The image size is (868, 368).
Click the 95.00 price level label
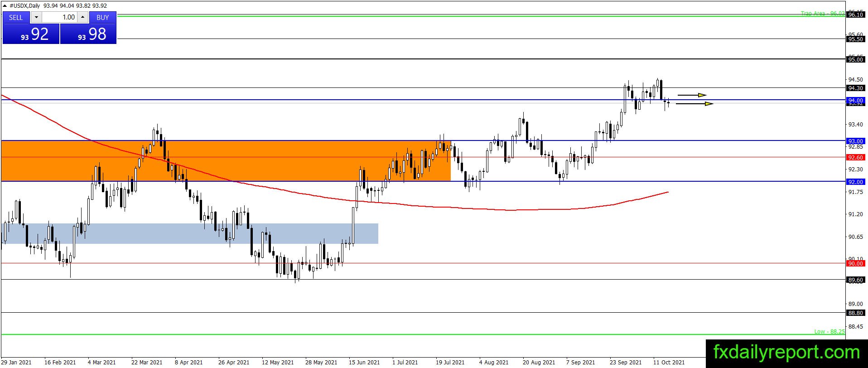point(855,59)
